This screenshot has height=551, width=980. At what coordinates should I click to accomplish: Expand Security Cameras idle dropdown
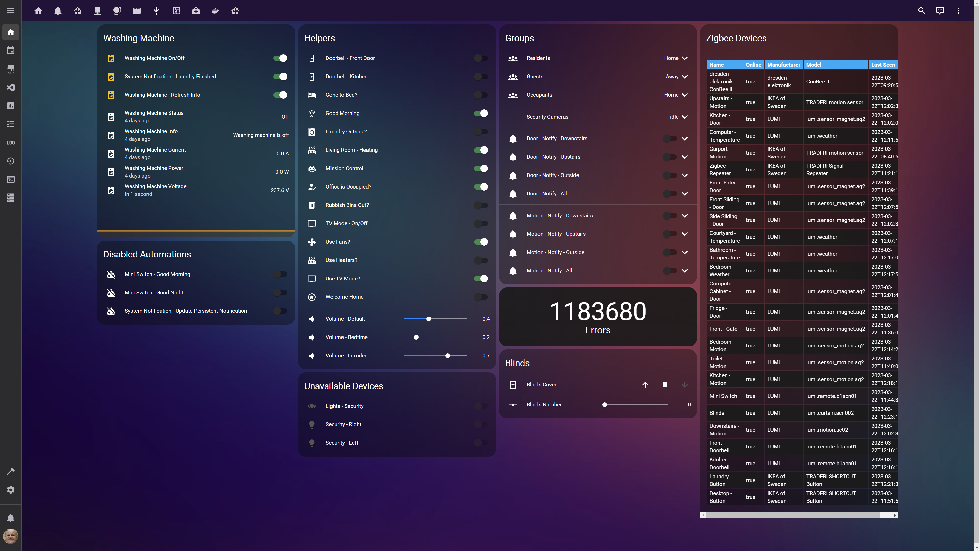click(685, 117)
